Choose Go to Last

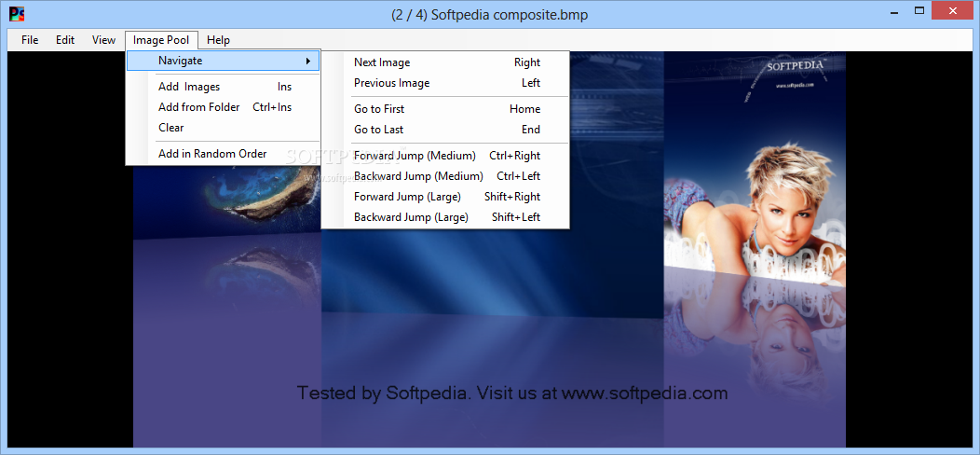[445, 130]
